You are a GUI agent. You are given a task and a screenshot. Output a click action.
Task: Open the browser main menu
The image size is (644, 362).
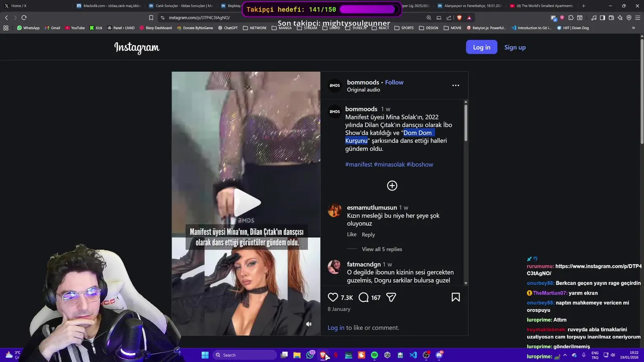point(637,18)
